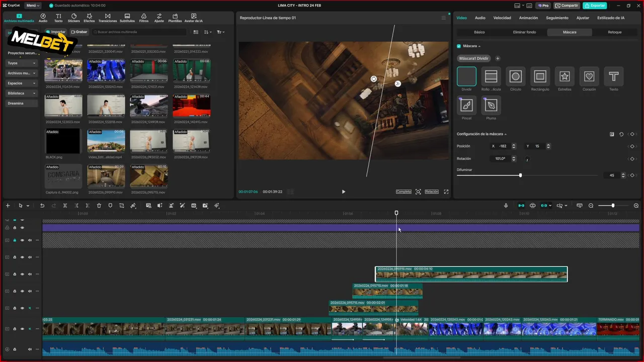Click the Grabar button
Viewport: 644px width, 362px height.
coord(79,32)
